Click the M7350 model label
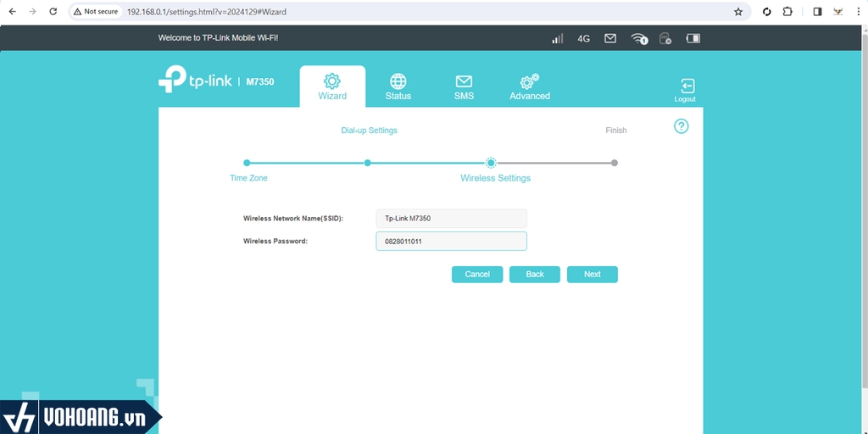This screenshot has width=868, height=434. click(260, 82)
